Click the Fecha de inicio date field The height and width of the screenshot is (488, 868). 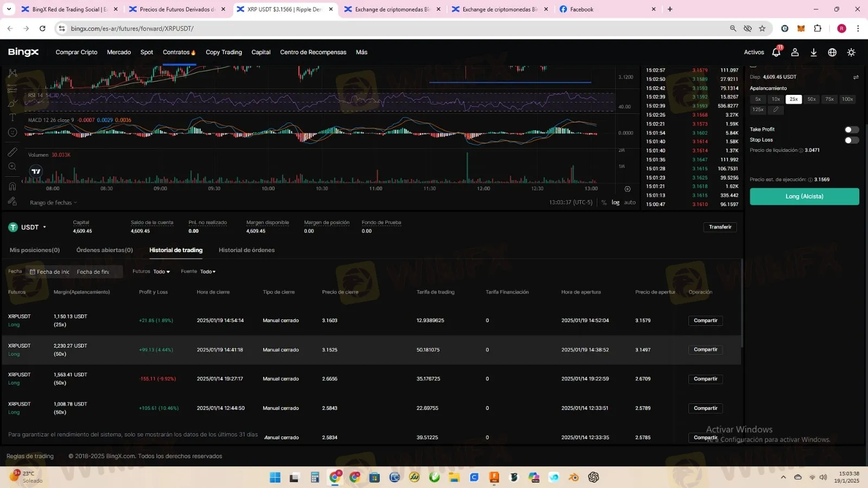click(x=50, y=272)
